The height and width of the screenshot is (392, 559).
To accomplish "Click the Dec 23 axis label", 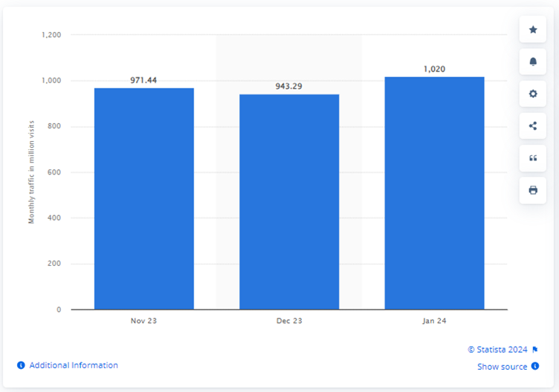I will tap(289, 321).
